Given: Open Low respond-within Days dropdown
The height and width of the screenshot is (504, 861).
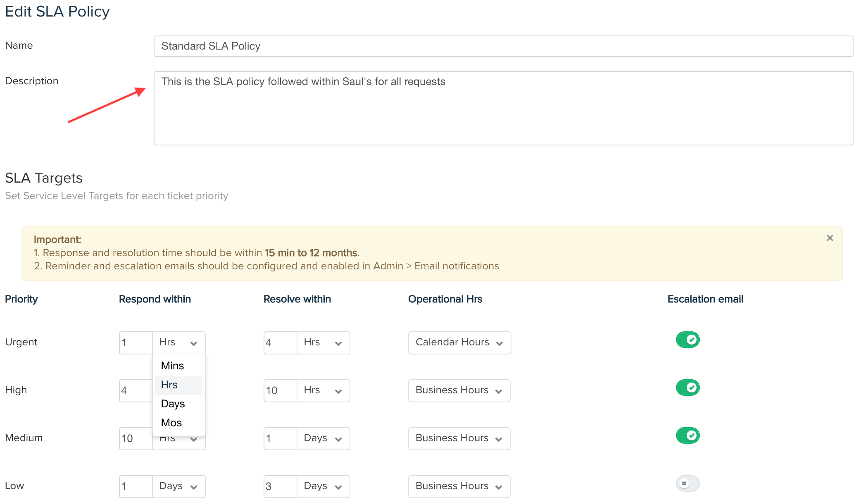Looking at the screenshot, I should tap(178, 486).
